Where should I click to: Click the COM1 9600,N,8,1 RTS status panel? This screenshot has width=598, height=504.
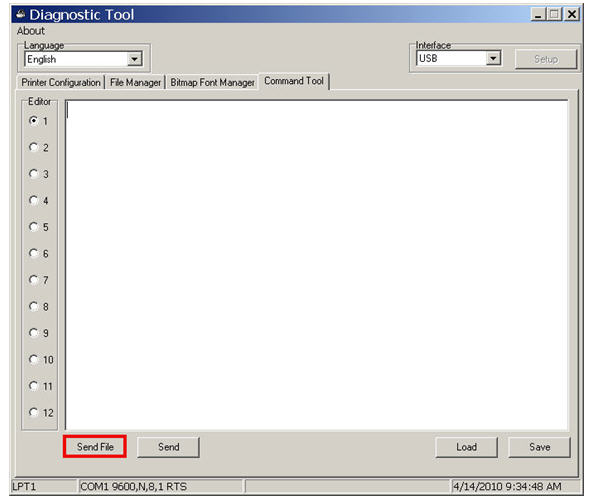[160, 486]
